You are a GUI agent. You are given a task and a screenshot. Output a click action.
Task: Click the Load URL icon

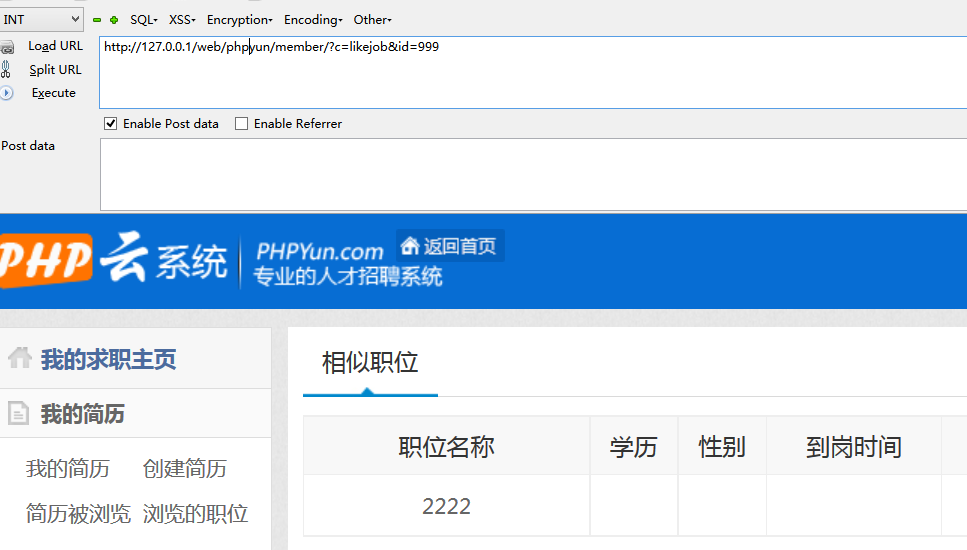click(x=7, y=47)
